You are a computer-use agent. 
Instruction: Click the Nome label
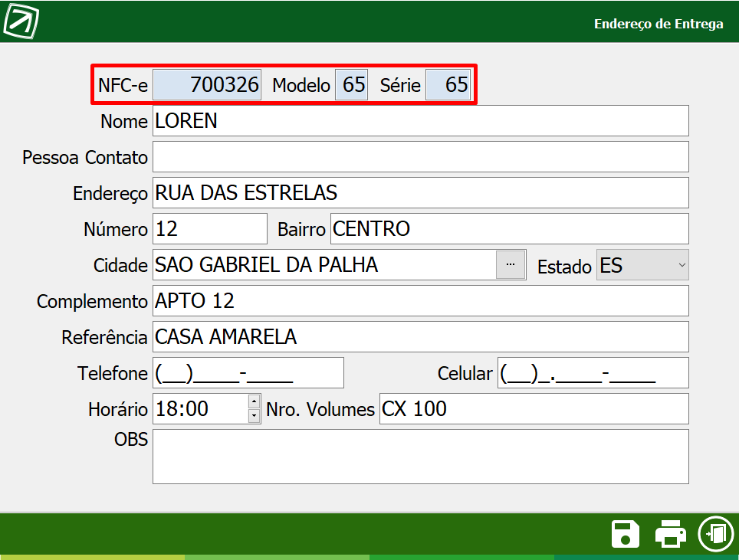click(x=124, y=122)
